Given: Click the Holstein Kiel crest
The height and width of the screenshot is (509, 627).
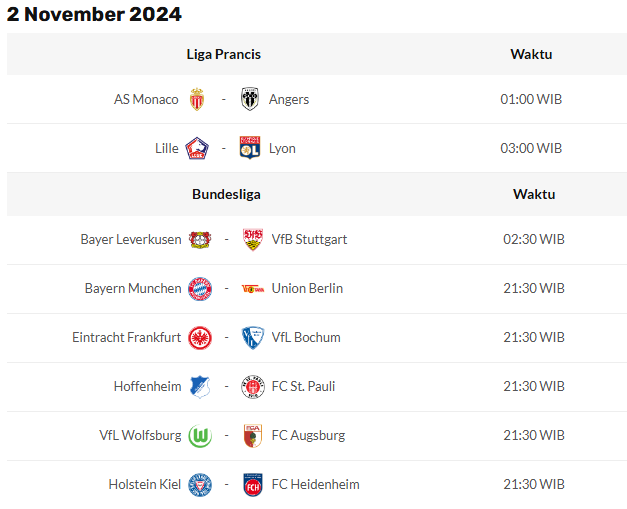Looking at the screenshot, I should tap(200, 485).
